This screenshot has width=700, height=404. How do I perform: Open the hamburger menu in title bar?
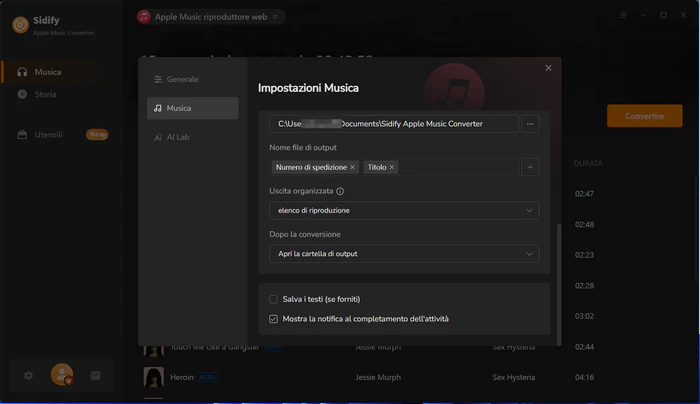(x=623, y=16)
